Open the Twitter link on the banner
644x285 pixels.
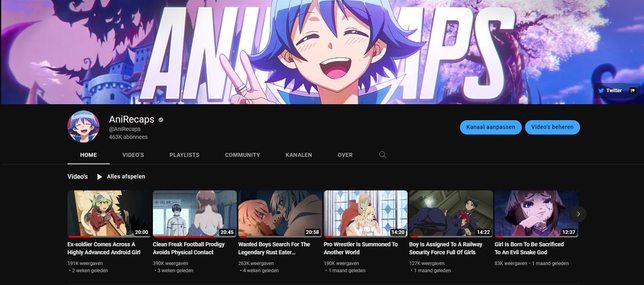point(610,91)
